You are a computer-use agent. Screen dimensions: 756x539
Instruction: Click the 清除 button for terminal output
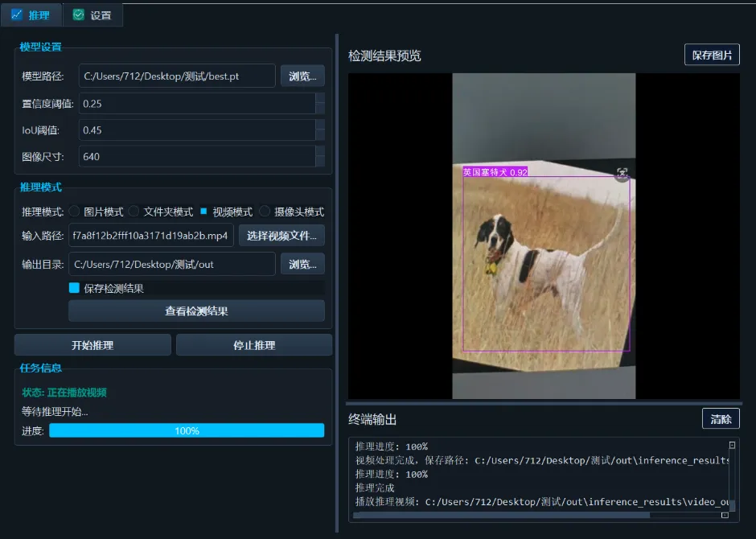tap(721, 419)
